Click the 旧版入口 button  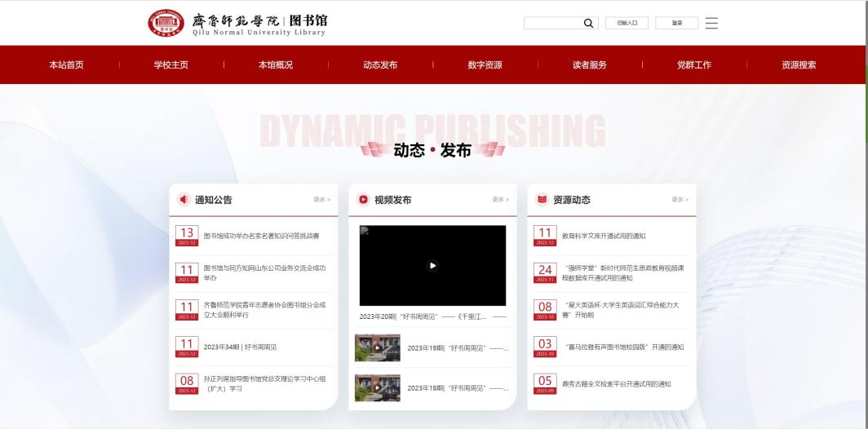tap(627, 23)
